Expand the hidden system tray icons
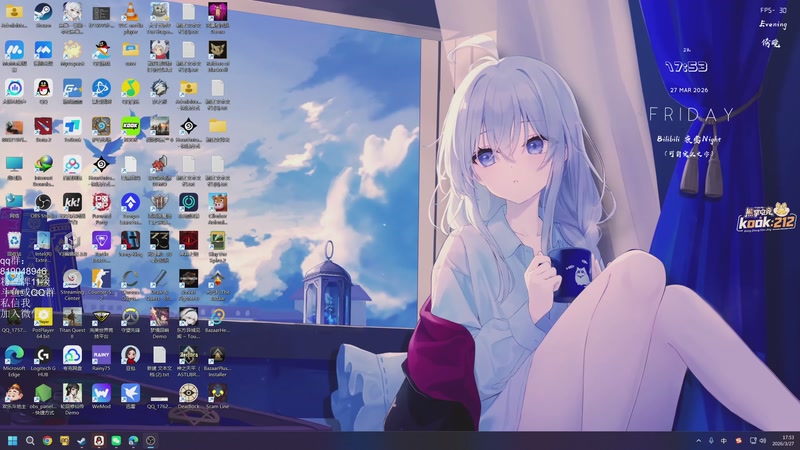 coord(698,441)
